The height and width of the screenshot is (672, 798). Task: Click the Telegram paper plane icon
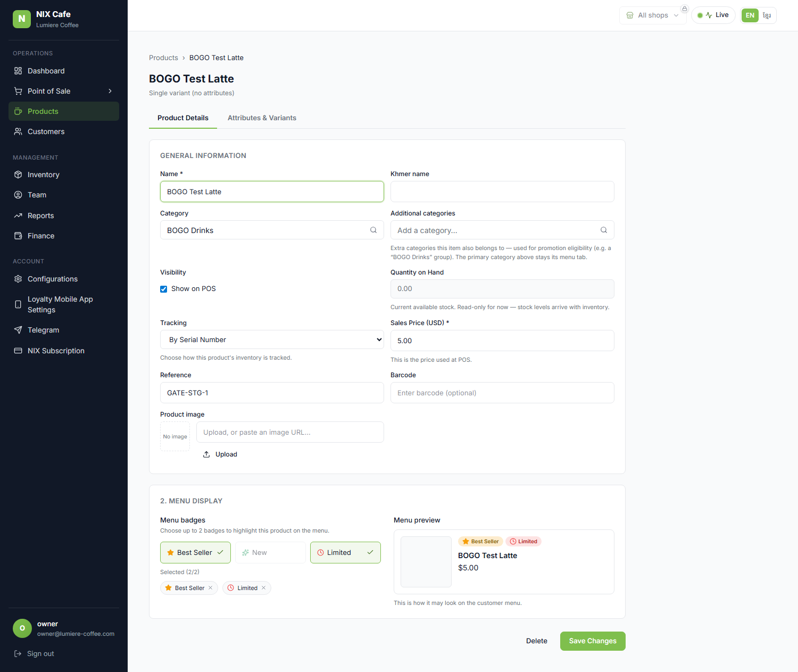18,330
